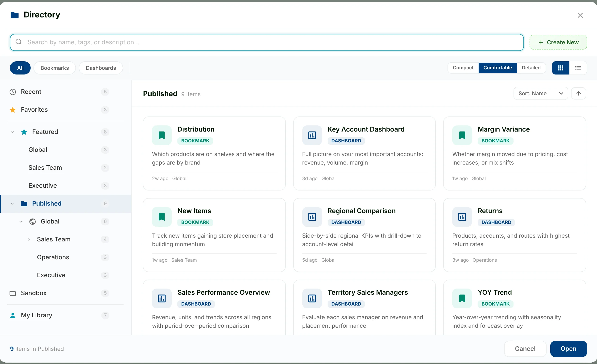Click the Margin Variance bookmark icon
Viewport: 597px width, 364px height.
click(462, 135)
